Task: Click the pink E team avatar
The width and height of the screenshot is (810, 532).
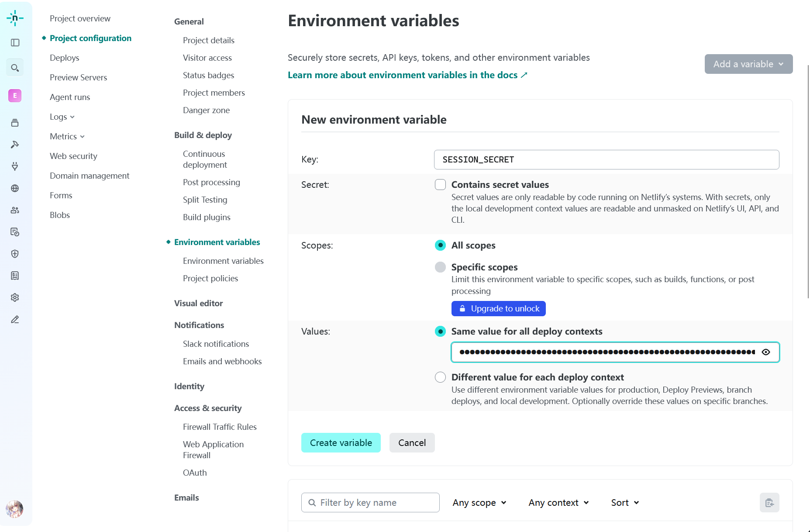Action: [x=15, y=95]
